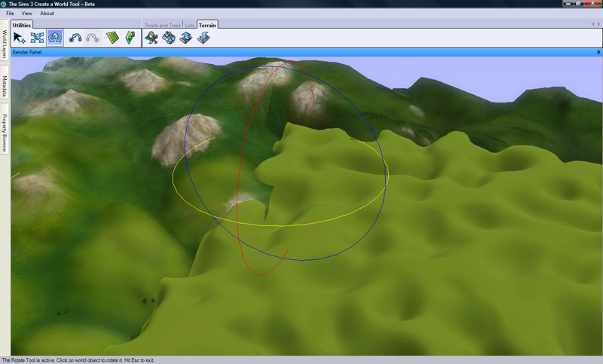Viewport: 603px width, 364px height.
Task: Activate the Move Object tool
Action: click(37, 38)
